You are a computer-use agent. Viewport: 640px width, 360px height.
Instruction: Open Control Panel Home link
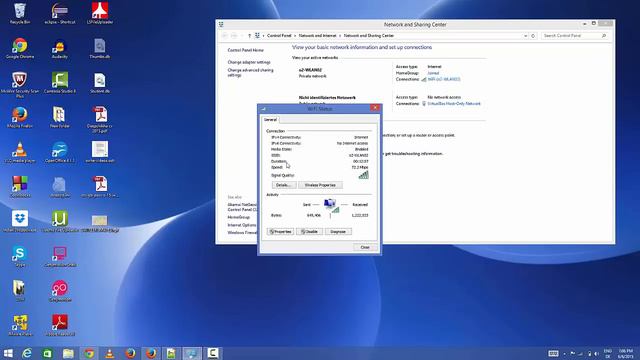tap(245, 50)
